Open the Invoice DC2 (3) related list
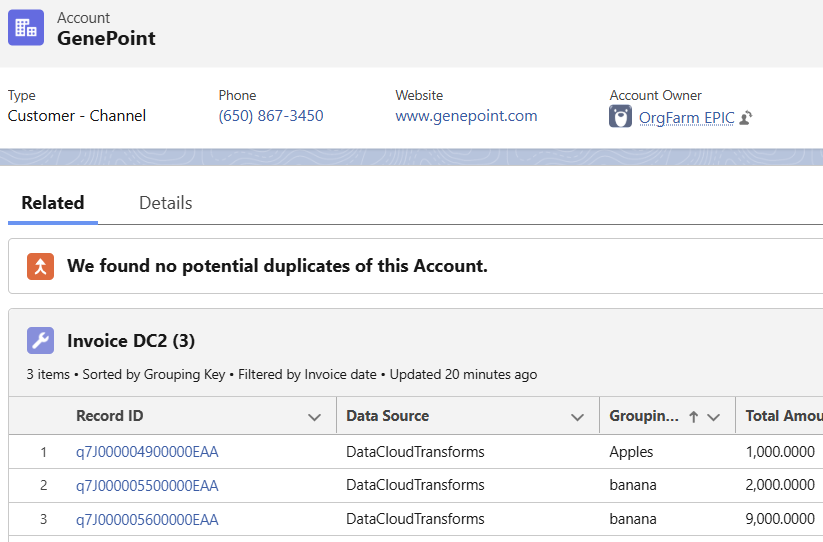Viewport: 823px width, 542px height. 131,341
